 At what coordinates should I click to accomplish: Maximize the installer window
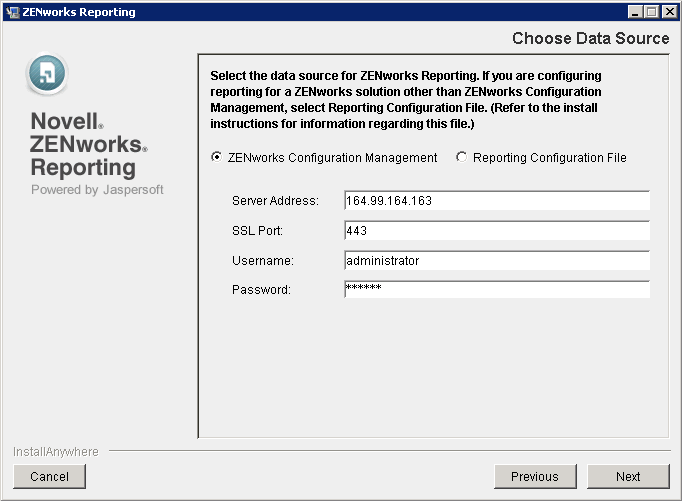click(652, 12)
